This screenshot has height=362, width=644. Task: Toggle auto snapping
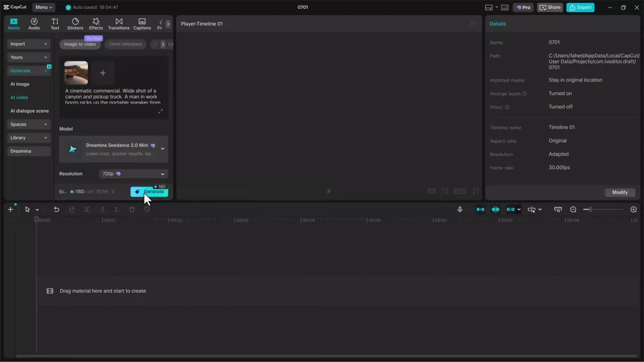(x=496, y=210)
